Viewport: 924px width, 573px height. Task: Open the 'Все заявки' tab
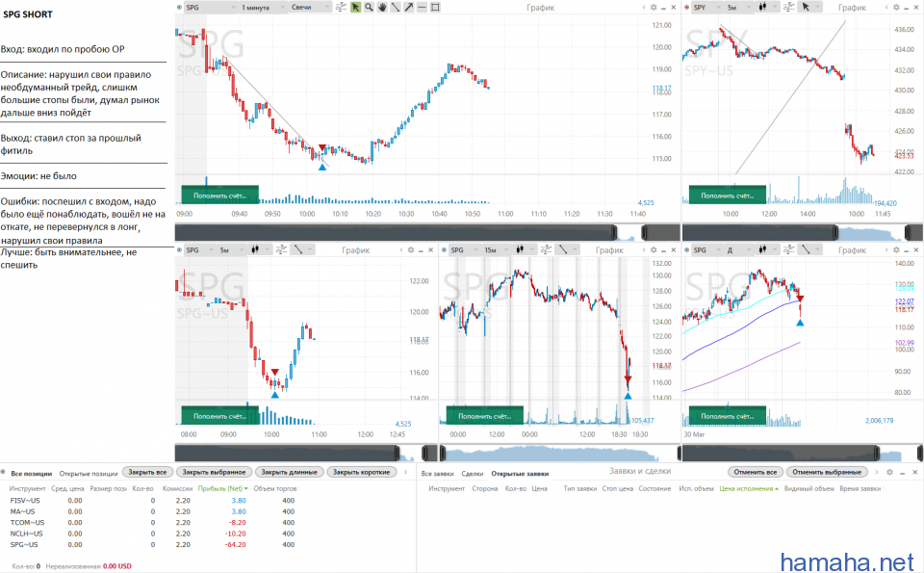coord(437,473)
